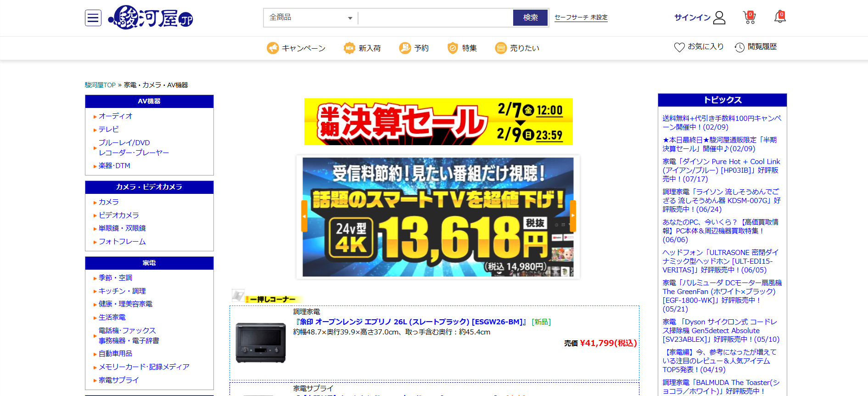
Task: Click inside the search text field
Action: [435, 17]
